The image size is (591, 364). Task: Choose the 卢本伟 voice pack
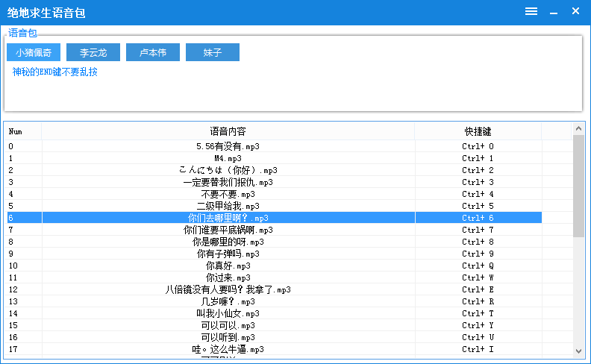click(x=153, y=52)
